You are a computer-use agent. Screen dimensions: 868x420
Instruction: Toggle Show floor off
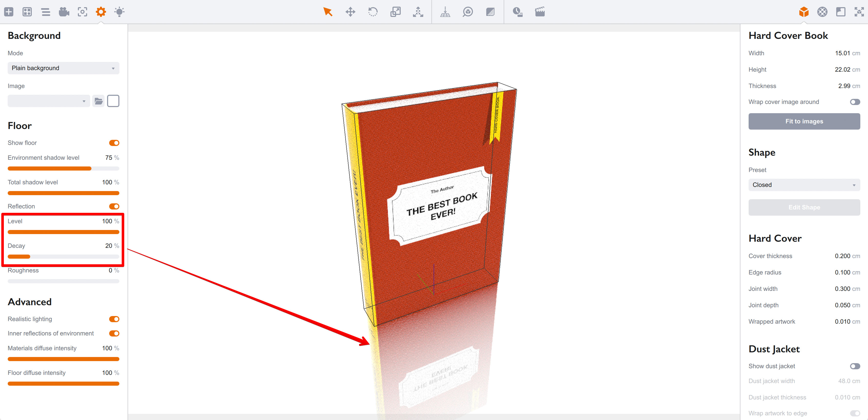(x=114, y=142)
